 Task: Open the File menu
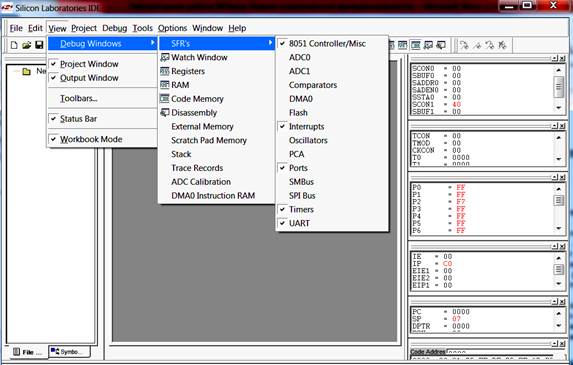[16, 28]
